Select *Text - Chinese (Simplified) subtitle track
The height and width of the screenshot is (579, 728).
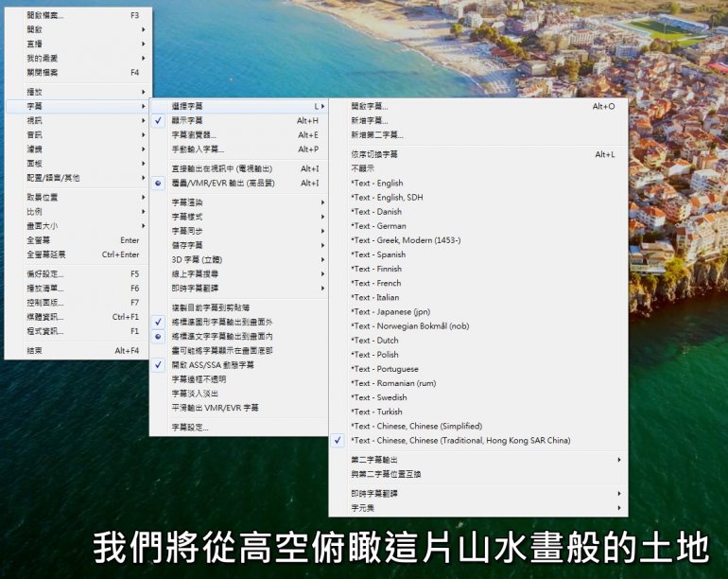point(478,426)
